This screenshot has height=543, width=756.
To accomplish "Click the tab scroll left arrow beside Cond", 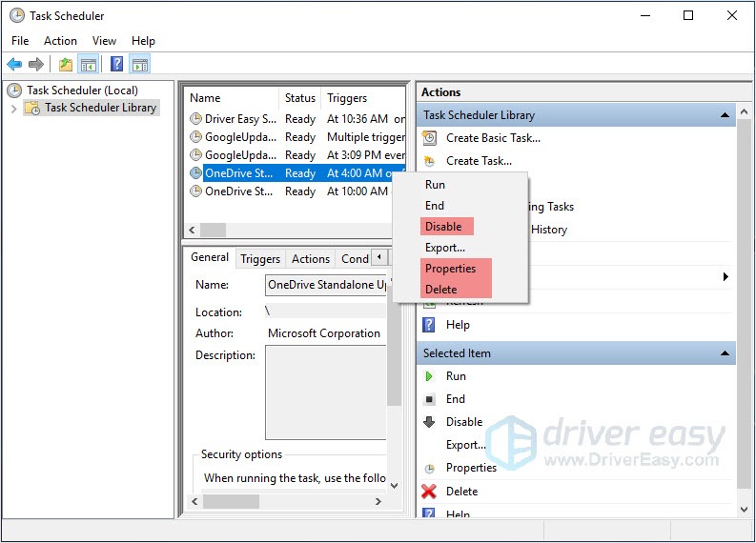I will coord(379,257).
